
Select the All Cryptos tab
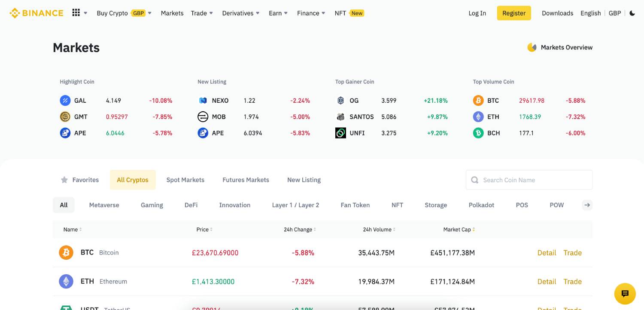(133, 180)
